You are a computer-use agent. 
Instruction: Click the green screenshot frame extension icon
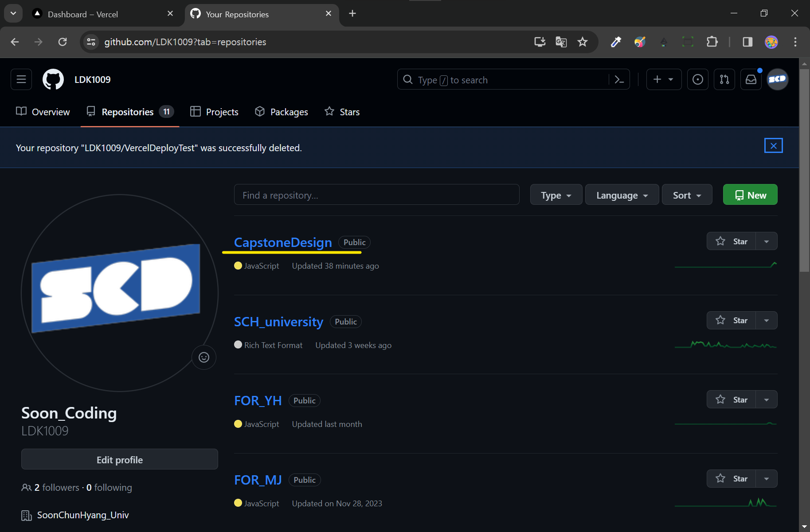click(x=688, y=42)
